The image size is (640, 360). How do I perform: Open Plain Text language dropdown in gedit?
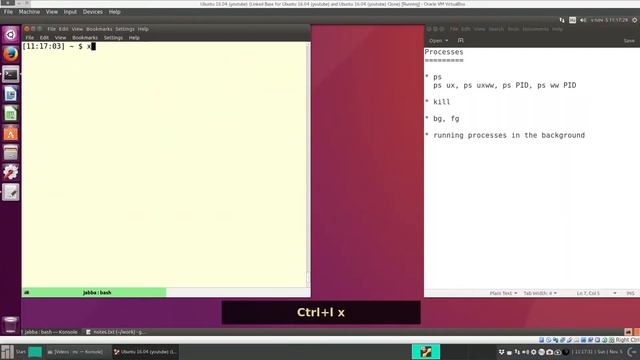click(x=503, y=293)
